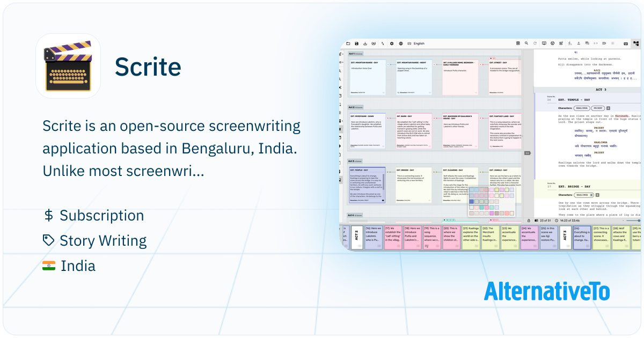Click the lock icon in screenplay status bar

[529, 221]
